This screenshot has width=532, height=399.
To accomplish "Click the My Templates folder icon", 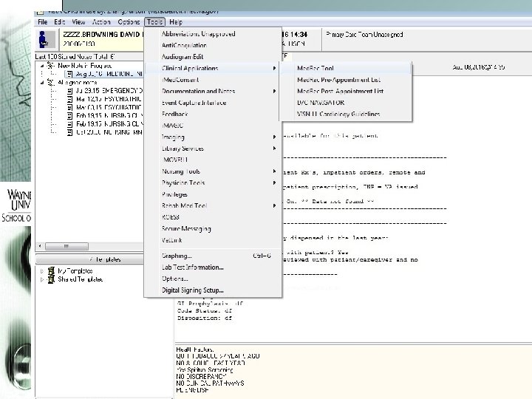I will tap(51, 271).
